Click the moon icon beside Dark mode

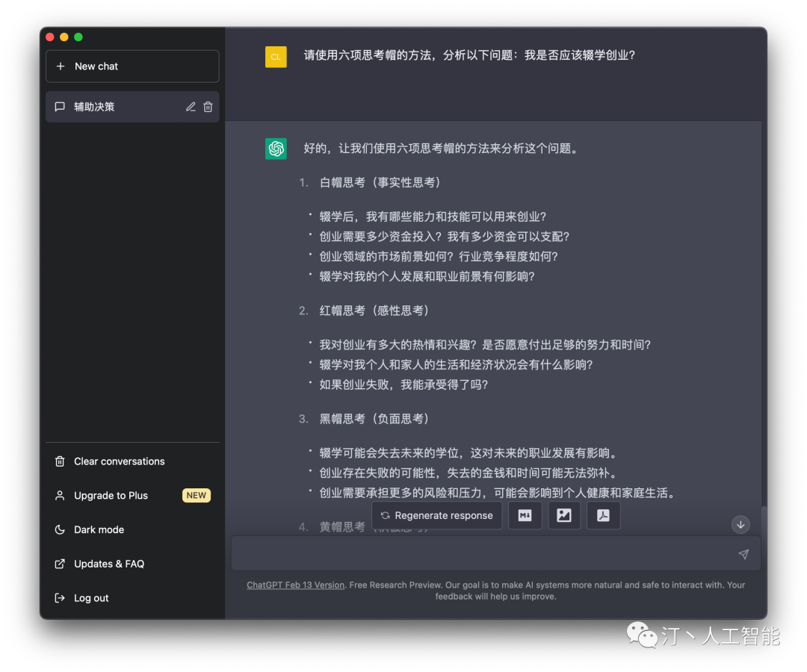point(60,529)
